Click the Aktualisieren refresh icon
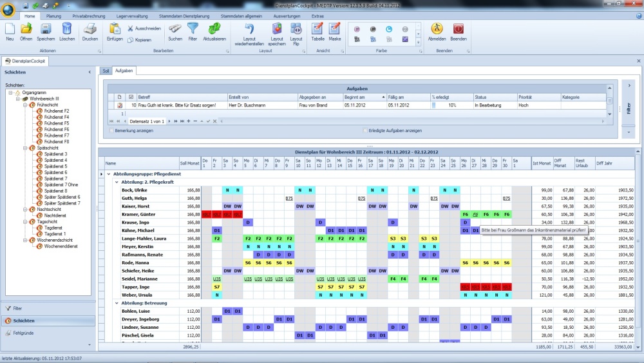Image resolution: width=644 pixels, height=363 pixels. (x=214, y=29)
